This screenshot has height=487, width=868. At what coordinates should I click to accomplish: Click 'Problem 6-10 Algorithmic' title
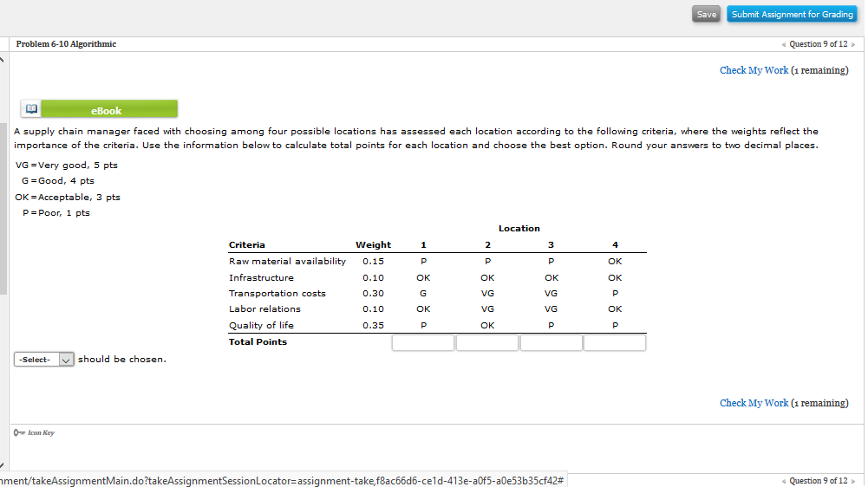click(x=66, y=44)
